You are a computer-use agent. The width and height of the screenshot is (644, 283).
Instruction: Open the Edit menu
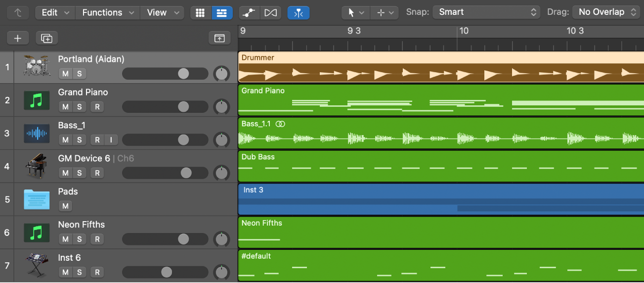click(55, 13)
